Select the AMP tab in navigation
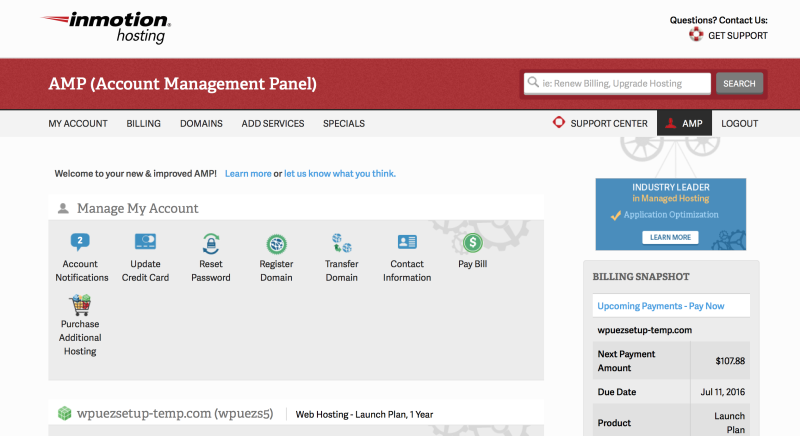The height and width of the screenshot is (436, 800). (684, 123)
